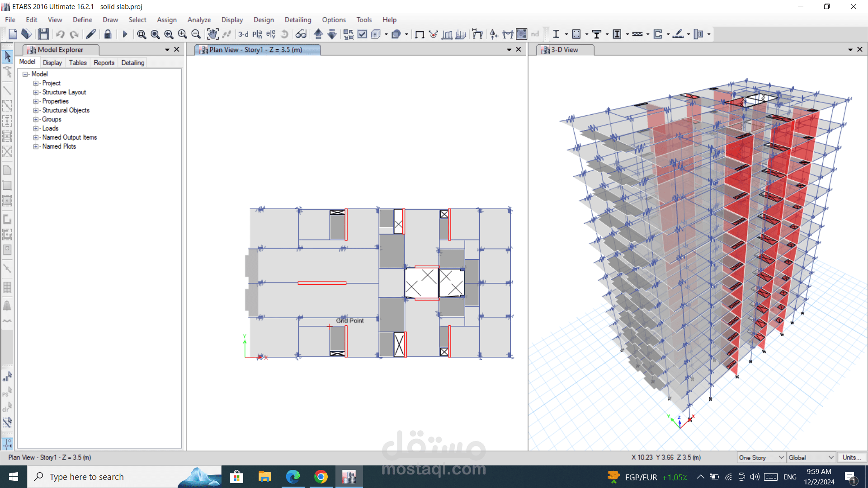Open the Assign menu

click(167, 20)
